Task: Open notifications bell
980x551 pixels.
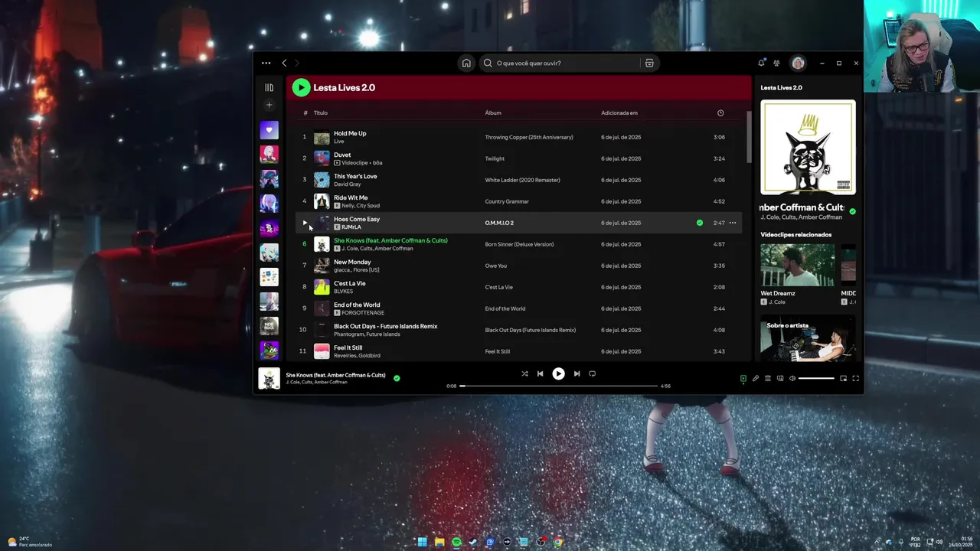Action: [761, 63]
